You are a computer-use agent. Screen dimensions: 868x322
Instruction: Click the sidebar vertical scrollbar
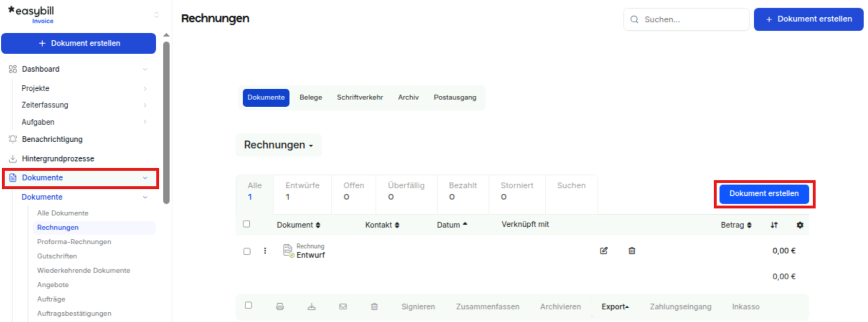point(166,122)
